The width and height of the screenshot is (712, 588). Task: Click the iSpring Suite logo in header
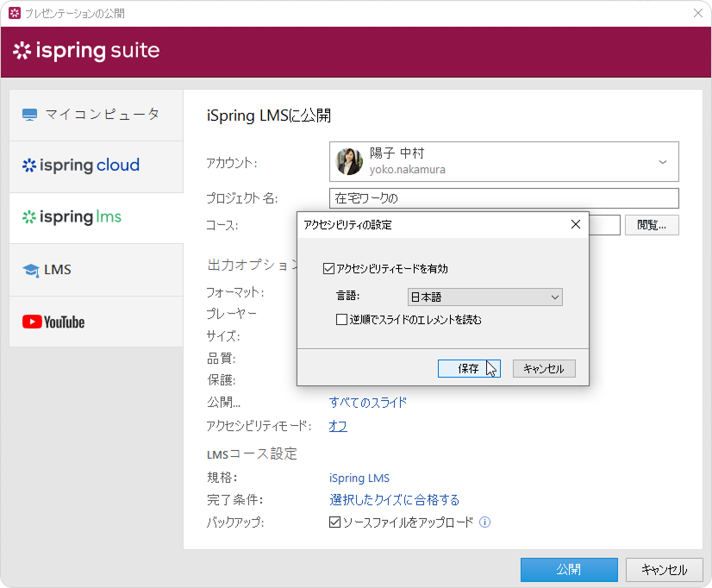click(x=86, y=51)
